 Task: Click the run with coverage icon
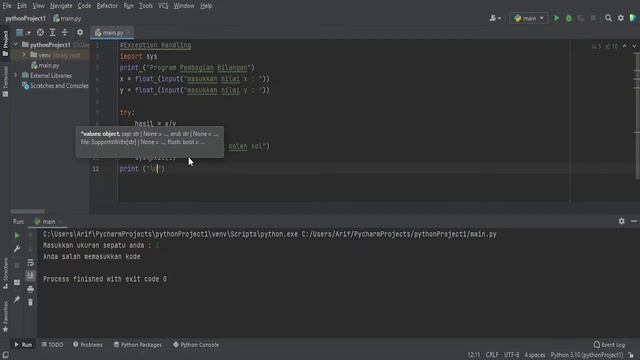(x=581, y=18)
